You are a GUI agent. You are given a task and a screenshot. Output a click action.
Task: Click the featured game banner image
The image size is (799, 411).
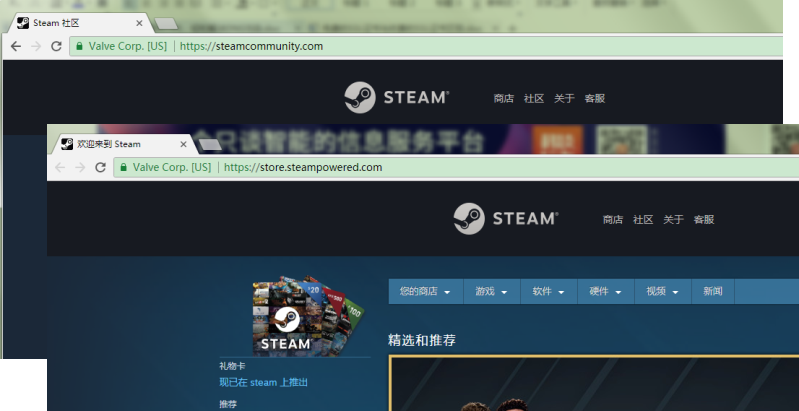[594, 383]
